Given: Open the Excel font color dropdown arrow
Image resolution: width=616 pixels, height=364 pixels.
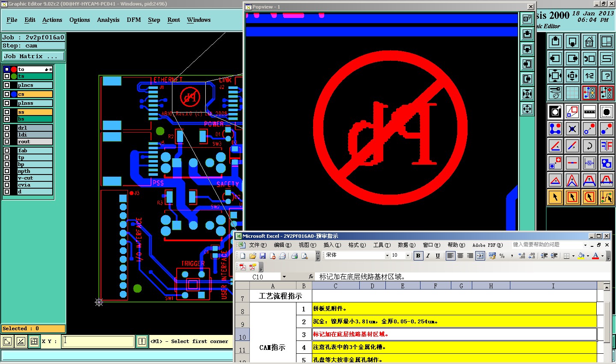Looking at the screenshot, I should tap(602, 256).
